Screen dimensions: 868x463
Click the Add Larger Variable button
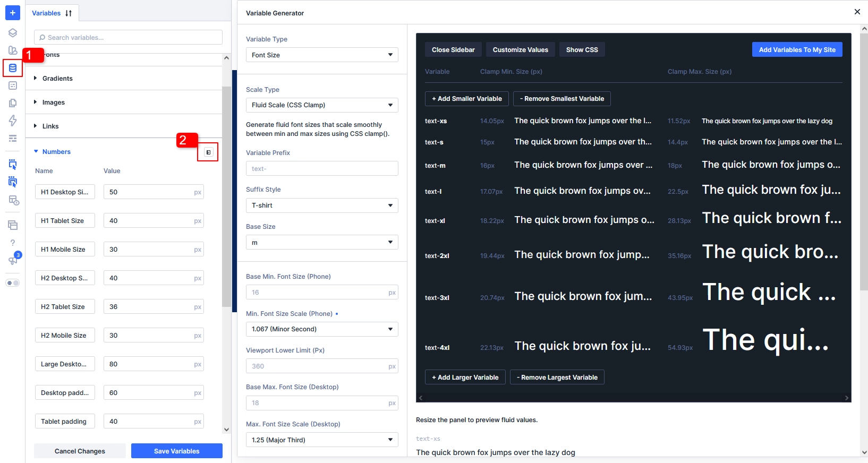click(465, 378)
